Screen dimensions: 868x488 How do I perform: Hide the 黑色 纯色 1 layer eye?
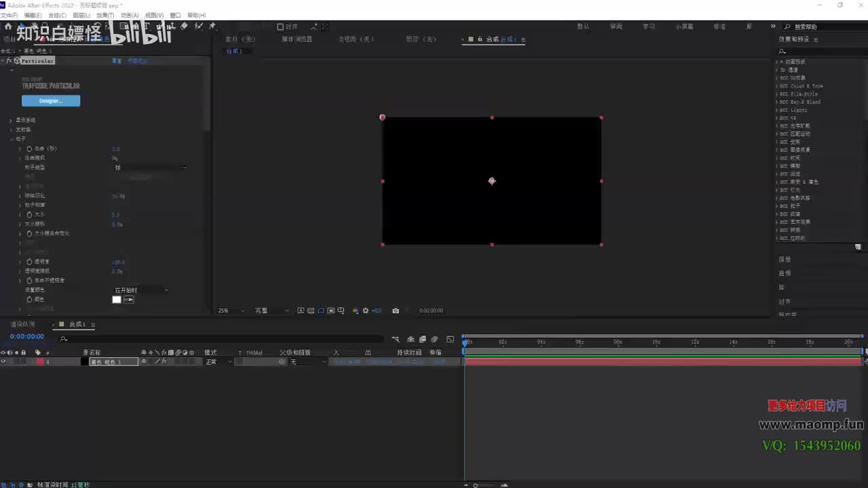pos(3,362)
